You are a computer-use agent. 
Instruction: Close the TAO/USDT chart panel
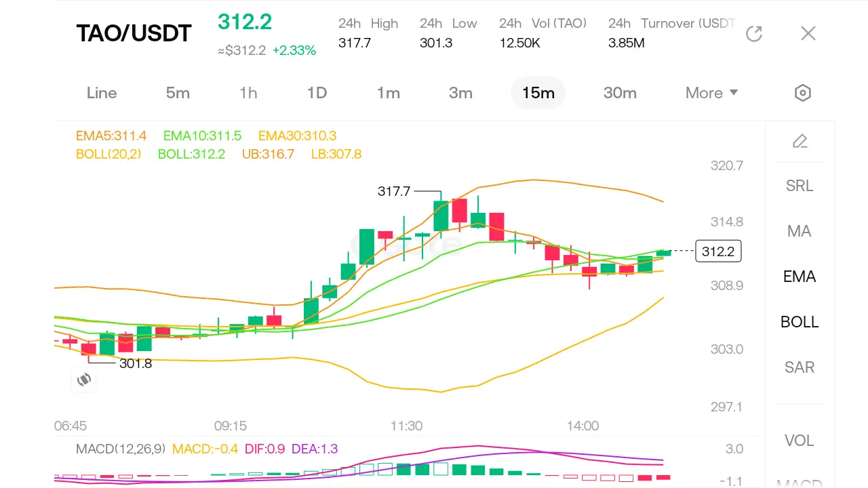tap(808, 33)
